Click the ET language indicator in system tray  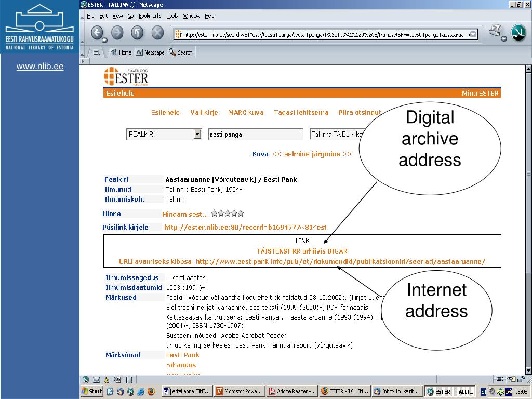click(484, 392)
